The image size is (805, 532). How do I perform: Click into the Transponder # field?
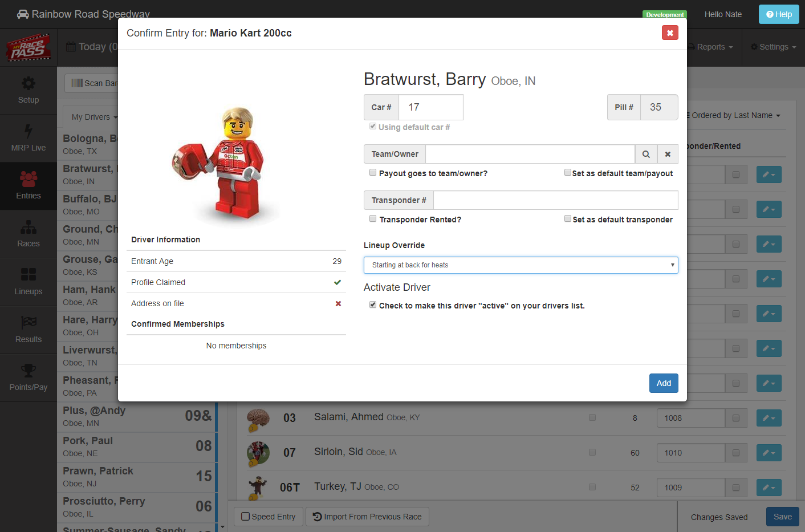(x=556, y=200)
